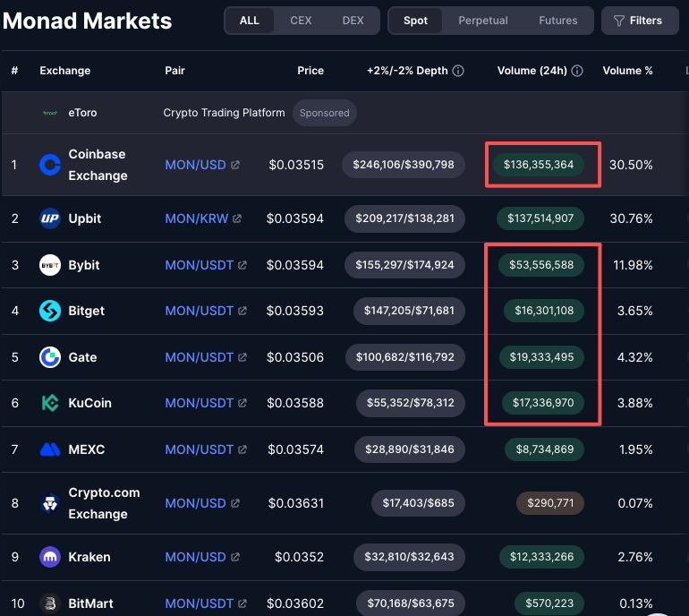Click the $17,403/$685 depth value
This screenshot has width=689, height=616.
click(419, 503)
